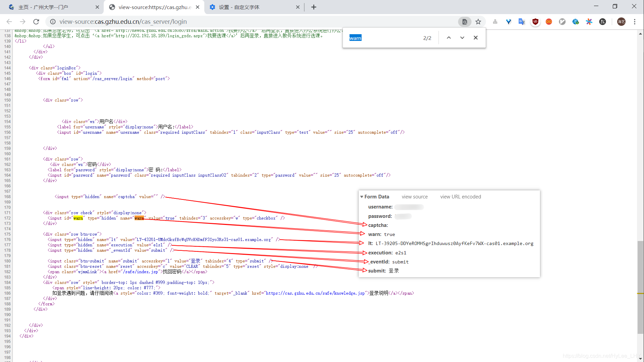
Task: Open the uBlock Origin shield extension
Action: 535,22
